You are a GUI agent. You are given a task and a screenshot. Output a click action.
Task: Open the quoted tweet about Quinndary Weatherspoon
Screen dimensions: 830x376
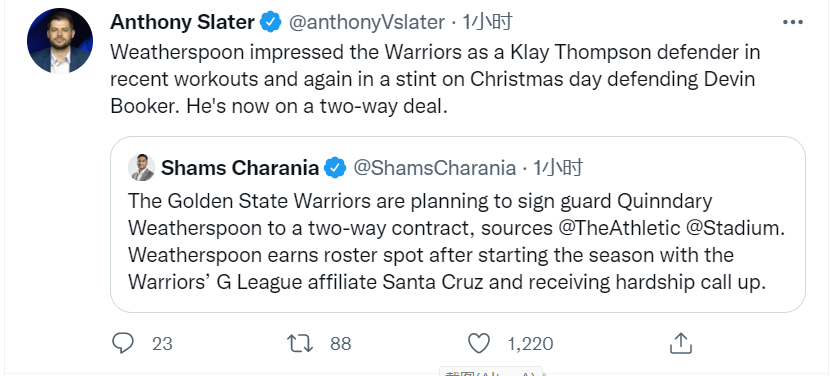coord(458,225)
